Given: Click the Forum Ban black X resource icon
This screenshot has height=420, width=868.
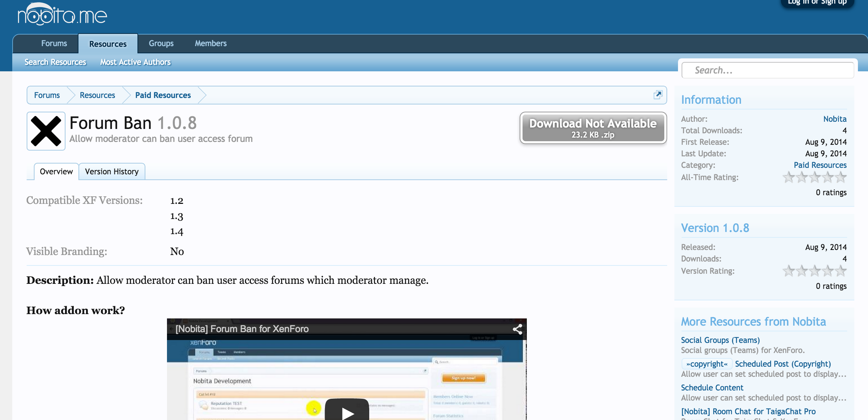Looking at the screenshot, I should coord(46,131).
